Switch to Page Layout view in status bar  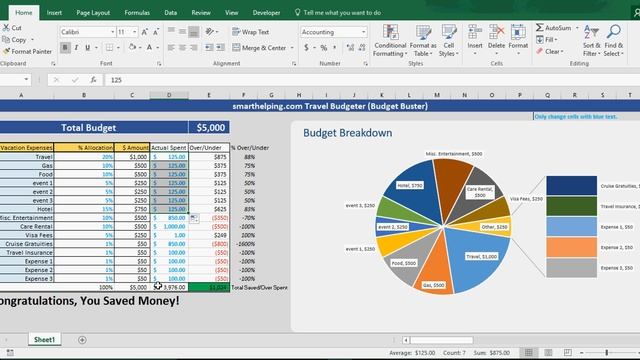pyautogui.click(x=548, y=353)
